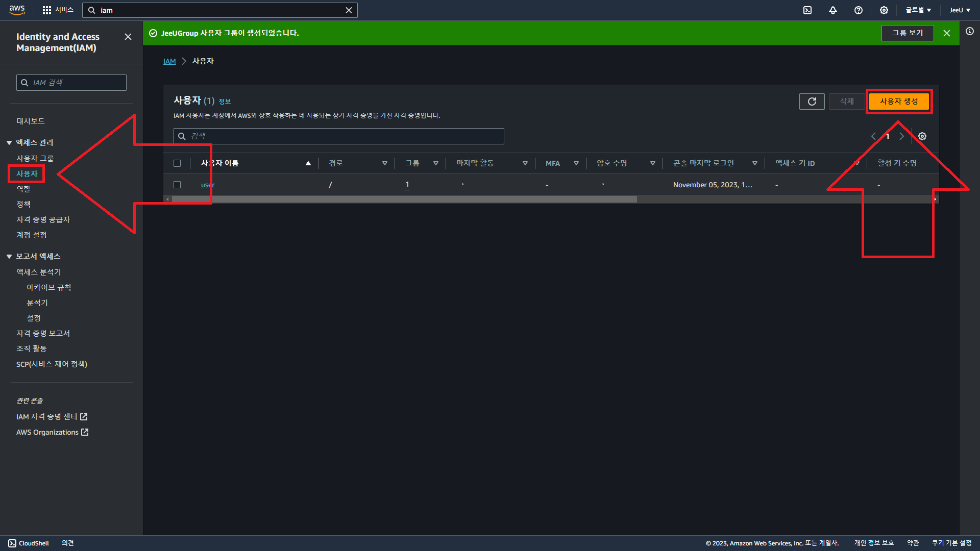Open table preferences gear icon
980x551 pixels.
(922, 136)
